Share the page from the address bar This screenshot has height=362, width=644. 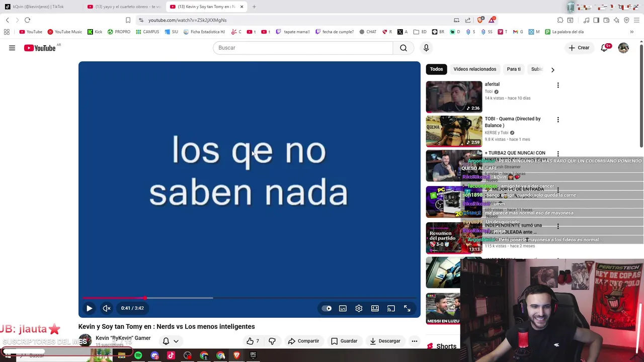pyautogui.click(x=468, y=20)
